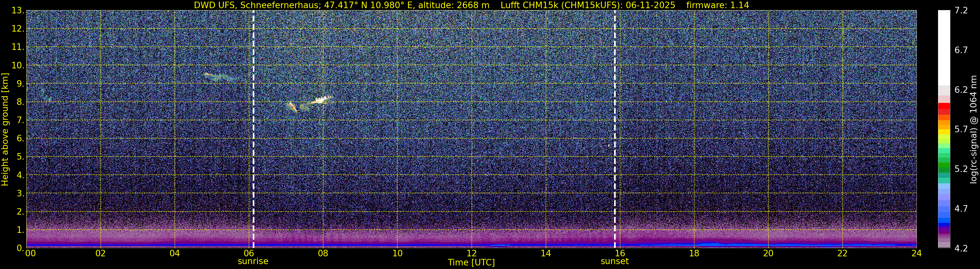Click the 'sunset' label below the time axis
Image resolution: width=980 pixels, height=269 pixels.
coord(615,262)
